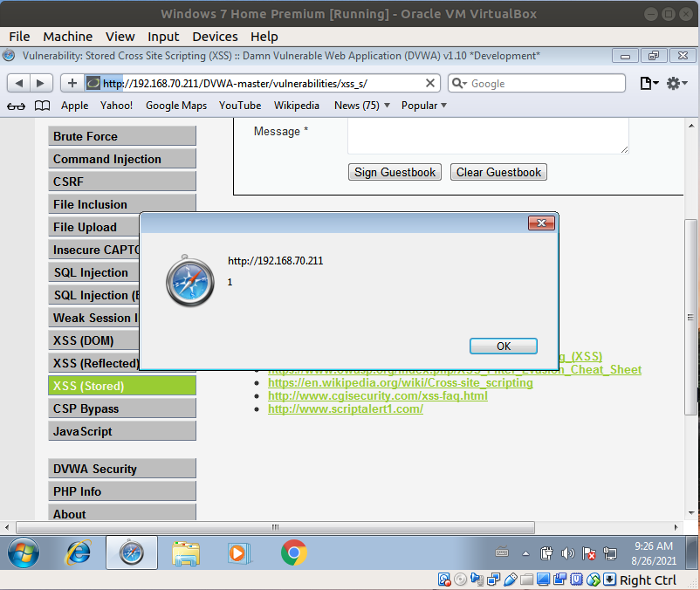Launch Google Chrome from the taskbar
This screenshot has width=700, height=590.
point(294,552)
